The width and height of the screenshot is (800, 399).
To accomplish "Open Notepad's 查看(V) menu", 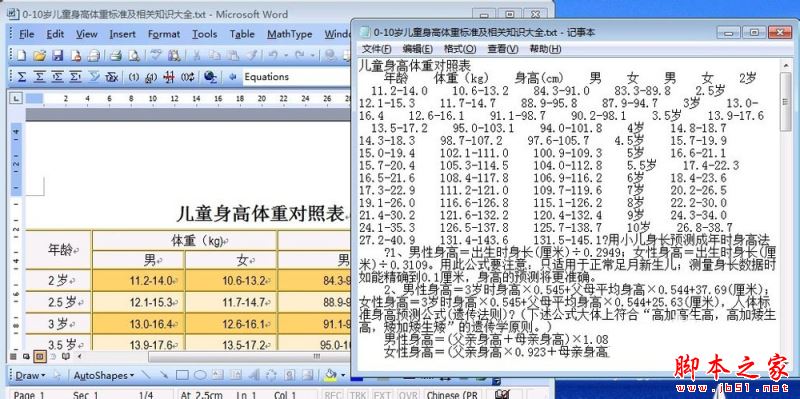I will pyautogui.click(x=503, y=49).
